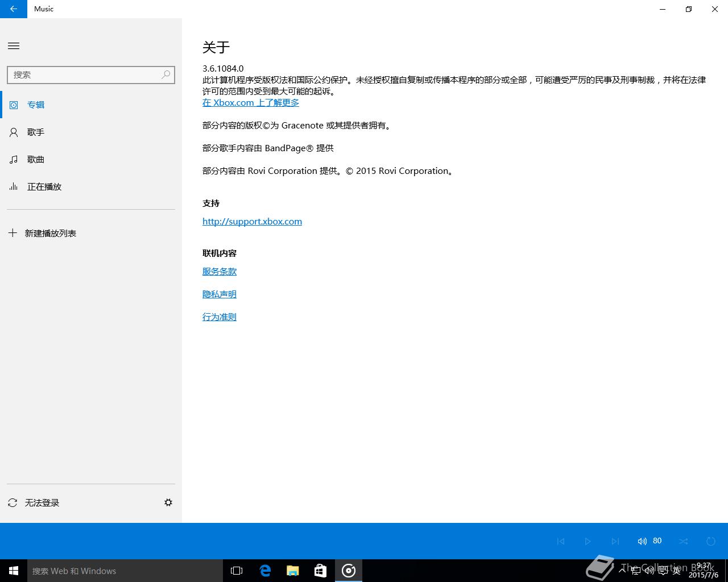
Task: Click the Rovi Corporation copyright line
Action: [x=329, y=171]
